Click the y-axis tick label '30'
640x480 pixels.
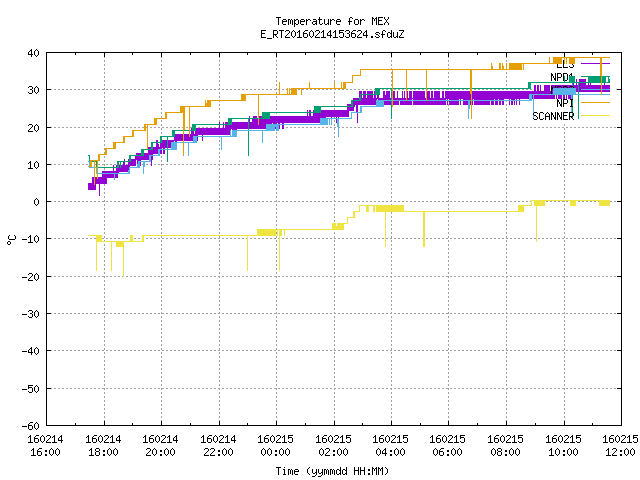click(x=33, y=90)
